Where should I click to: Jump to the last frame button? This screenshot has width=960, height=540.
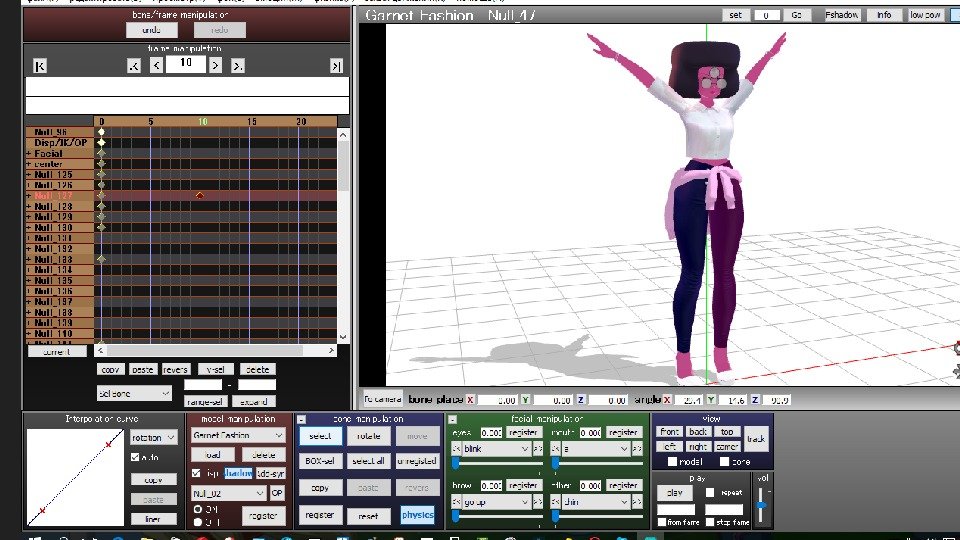tap(337, 66)
